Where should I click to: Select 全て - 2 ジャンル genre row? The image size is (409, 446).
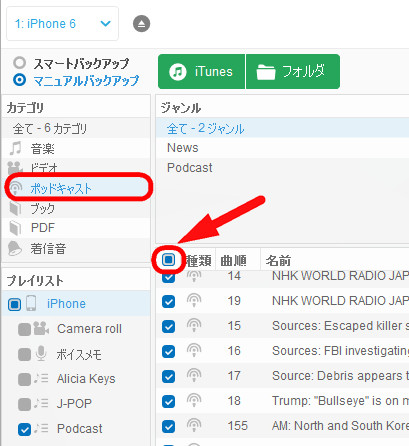[x=282, y=128]
